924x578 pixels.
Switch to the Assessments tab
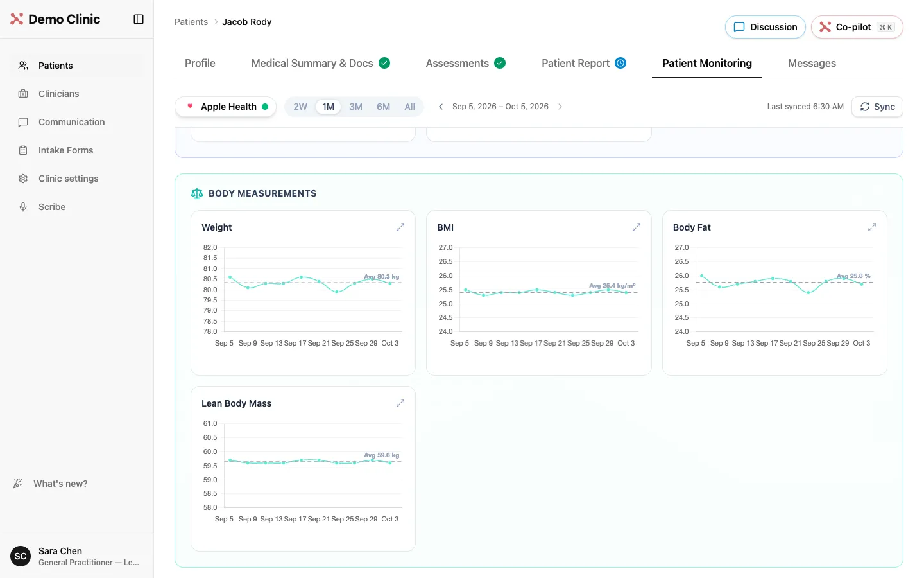coord(466,63)
